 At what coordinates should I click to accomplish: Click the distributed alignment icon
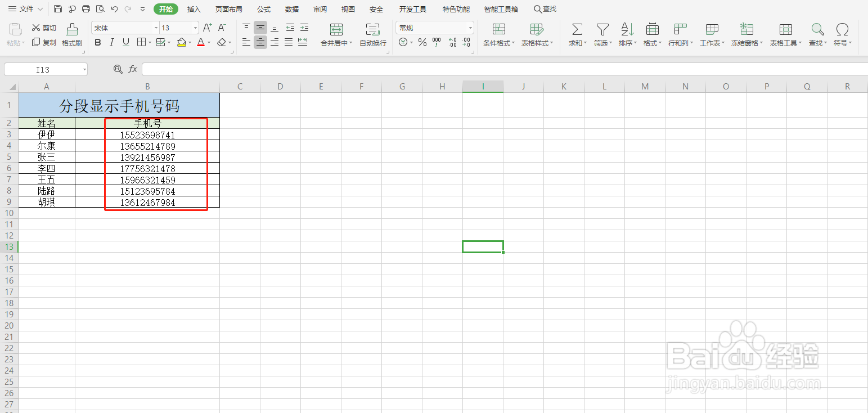click(x=303, y=42)
